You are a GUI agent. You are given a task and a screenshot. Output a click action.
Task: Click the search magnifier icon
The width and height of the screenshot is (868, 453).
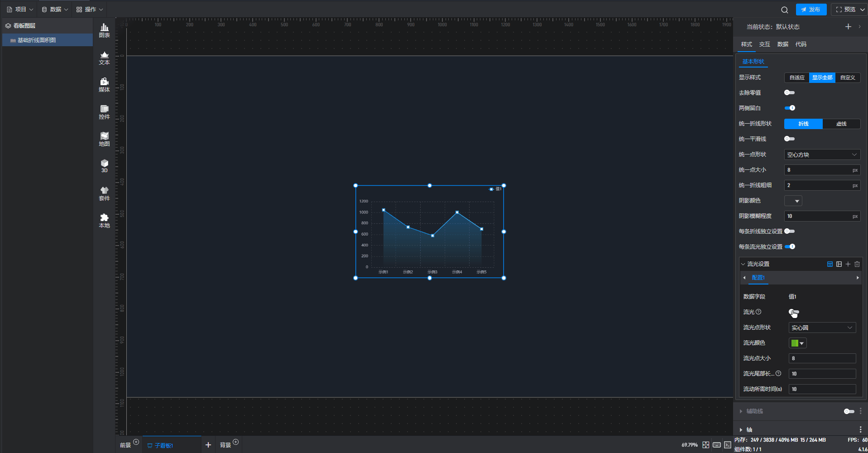click(x=784, y=10)
